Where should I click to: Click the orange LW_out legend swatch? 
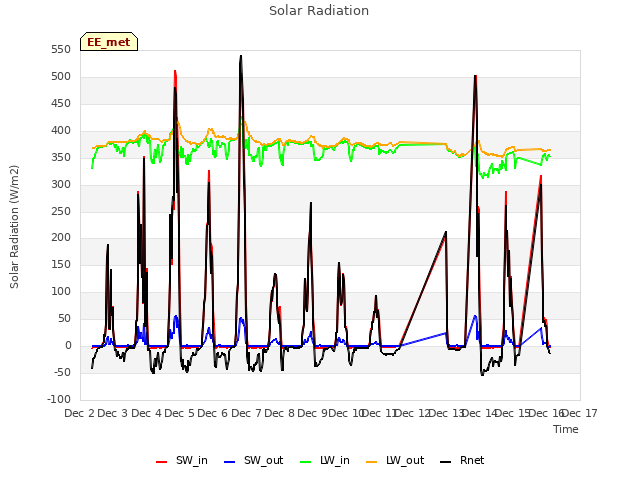[x=372, y=462]
